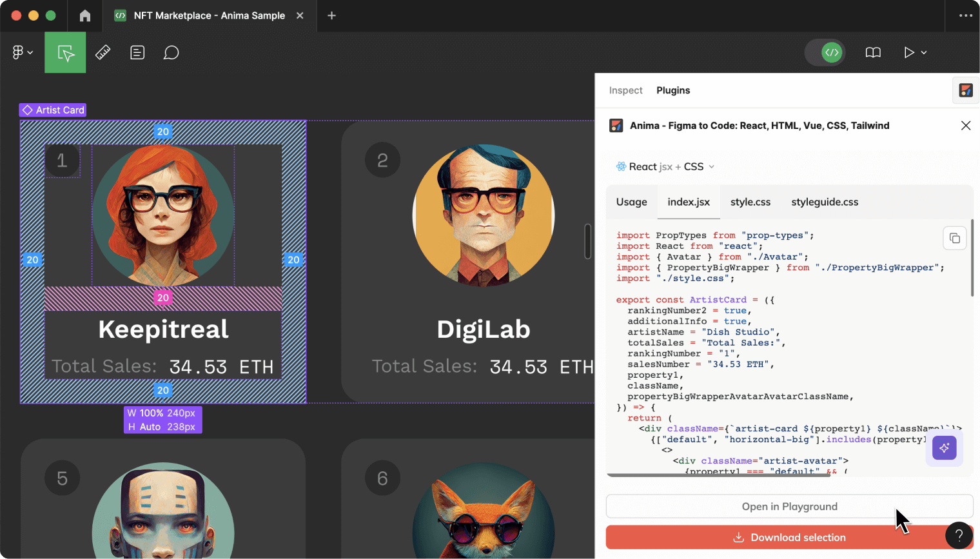This screenshot has height=559, width=980.
Task: Click the 34.53 ETH value under Keepitreal
Action: tap(221, 367)
